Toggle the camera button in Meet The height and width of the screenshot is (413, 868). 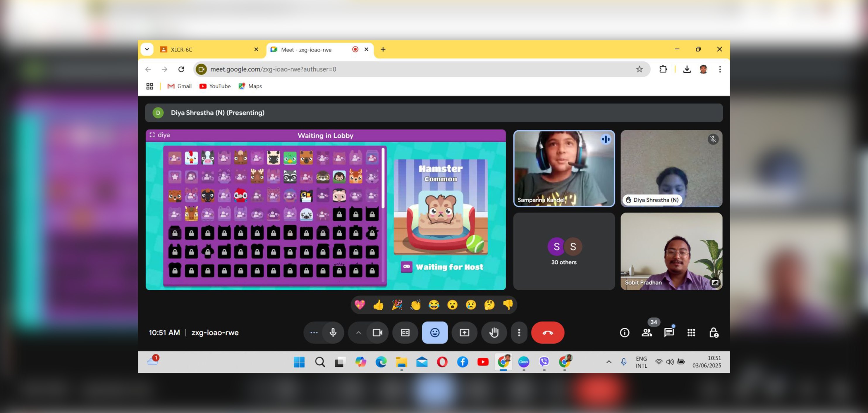377,333
